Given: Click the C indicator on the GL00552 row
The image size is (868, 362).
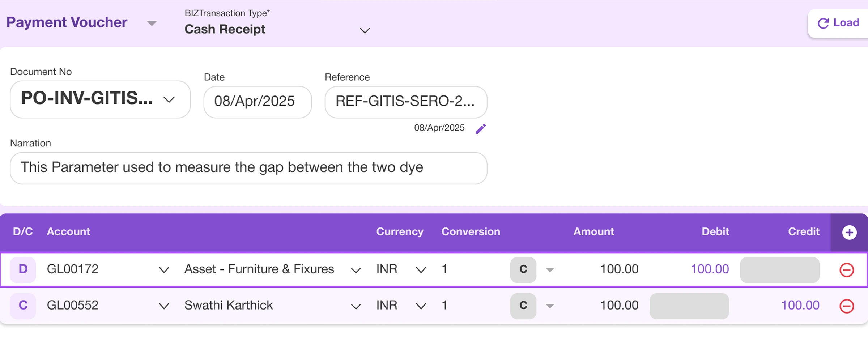Looking at the screenshot, I should click(23, 306).
